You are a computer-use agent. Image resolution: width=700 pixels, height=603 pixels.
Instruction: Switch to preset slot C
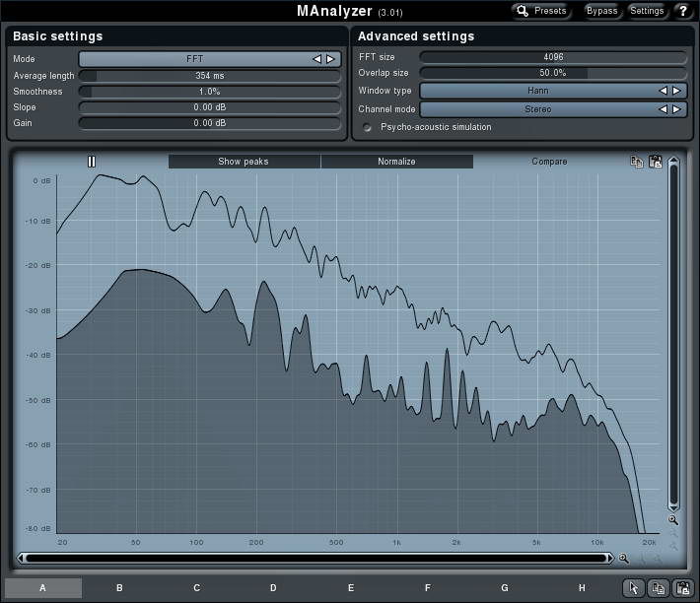pos(197,588)
